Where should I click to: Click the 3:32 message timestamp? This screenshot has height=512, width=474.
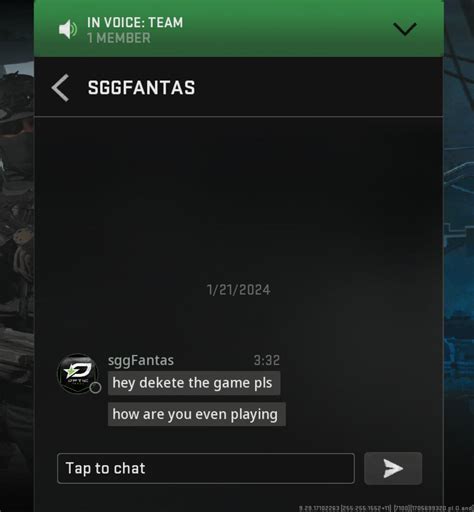[x=267, y=360]
